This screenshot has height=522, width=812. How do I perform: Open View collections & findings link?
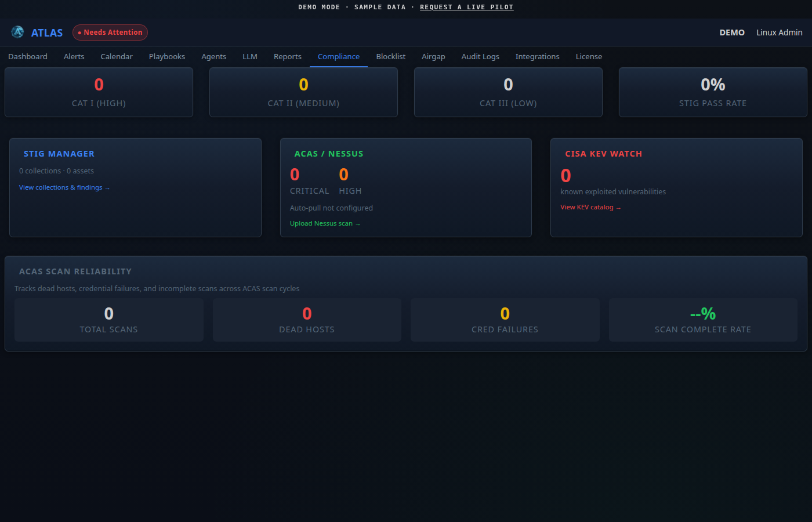(x=64, y=187)
